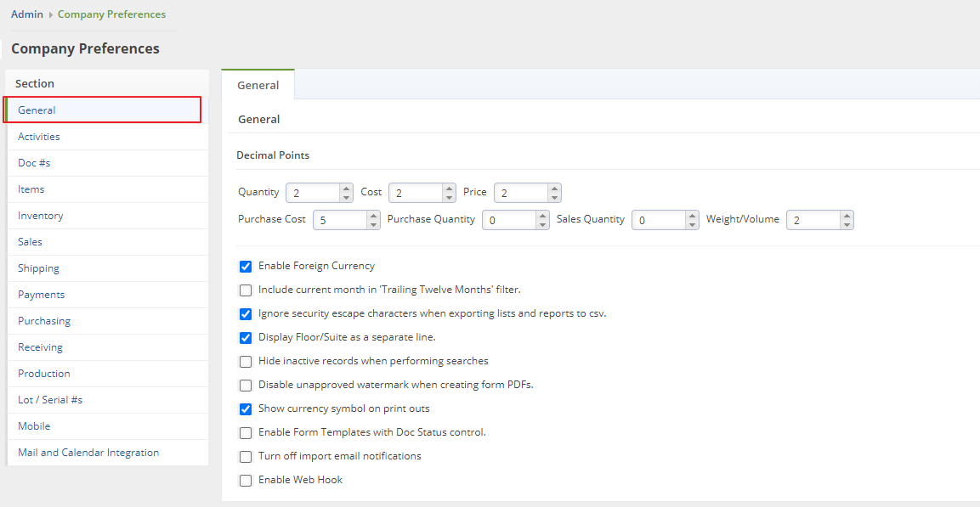Open the Mobile section
This screenshot has height=507, width=980.
107,425
